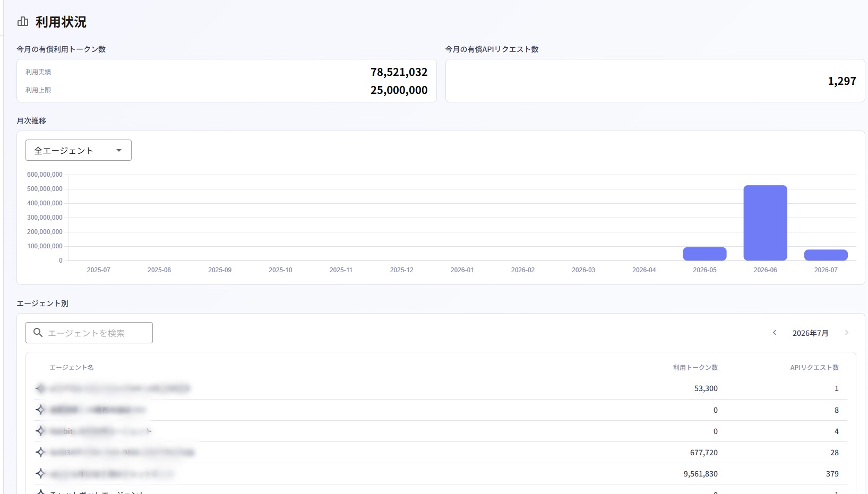This screenshot has height=494, width=868.
Task: Click the 1,297 API request count
Action: click(842, 81)
